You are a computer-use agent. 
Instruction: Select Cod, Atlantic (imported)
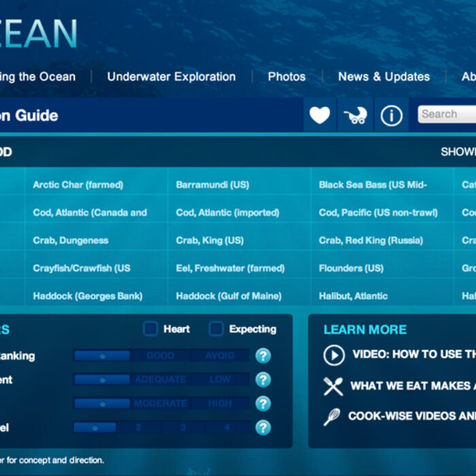(x=228, y=212)
